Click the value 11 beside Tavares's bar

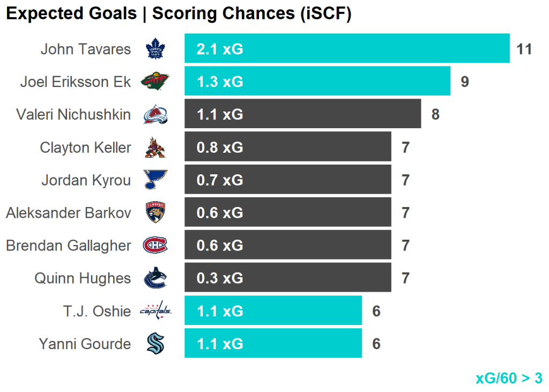tap(524, 49)
